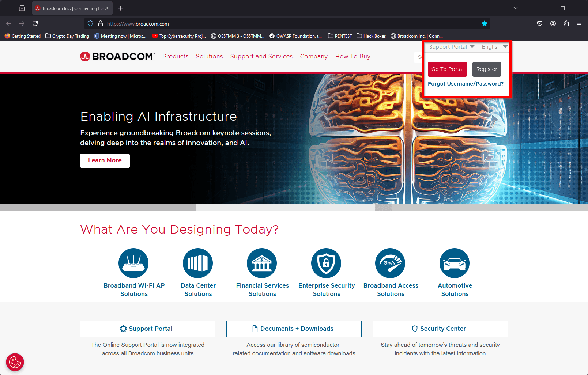The width and height of the screenshot is (588, 375).
Task: Open the How To Buy menu
Action: (353, 56)
